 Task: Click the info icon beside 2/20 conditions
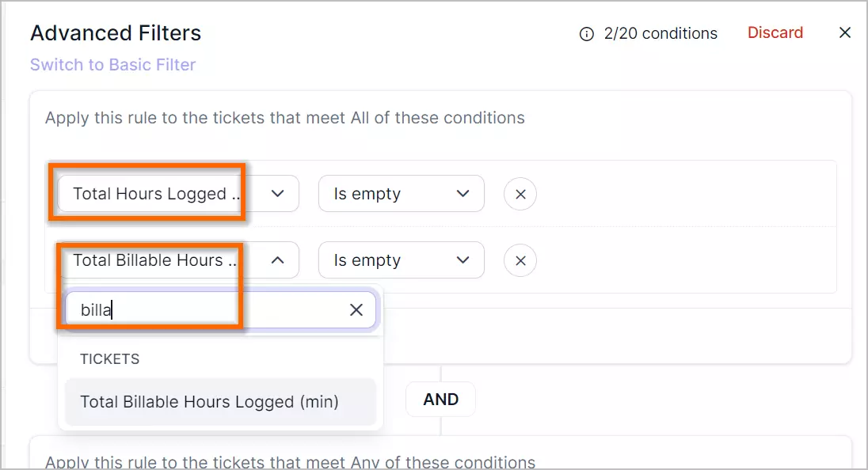pyautogui.click(x=586, y=34)
